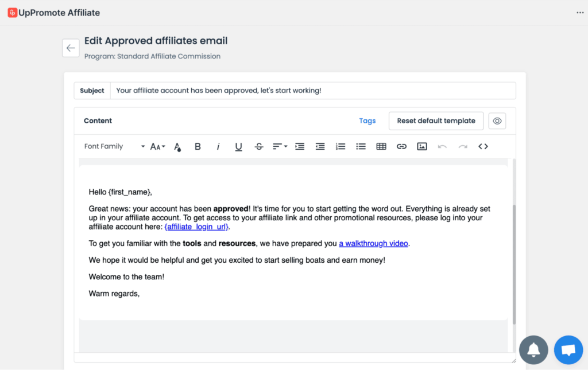This screenshot has width=588, height=370.
Task: Toggle email preview with eye icon
Action: click(x=497, y=121)
